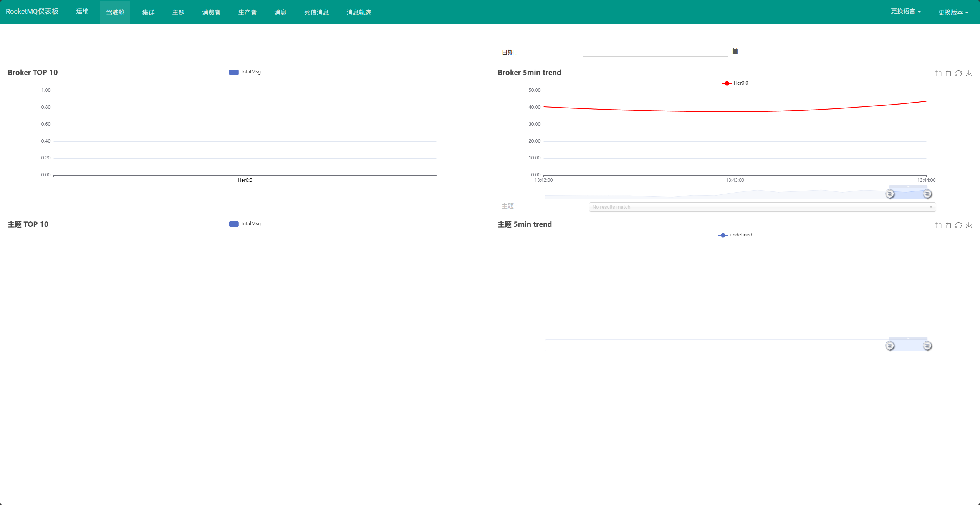Toggle TotalMsg legend in Broker TOP 10
This screenshot has height=505, width=980.
pyautogui.click(x=245, y=72)
